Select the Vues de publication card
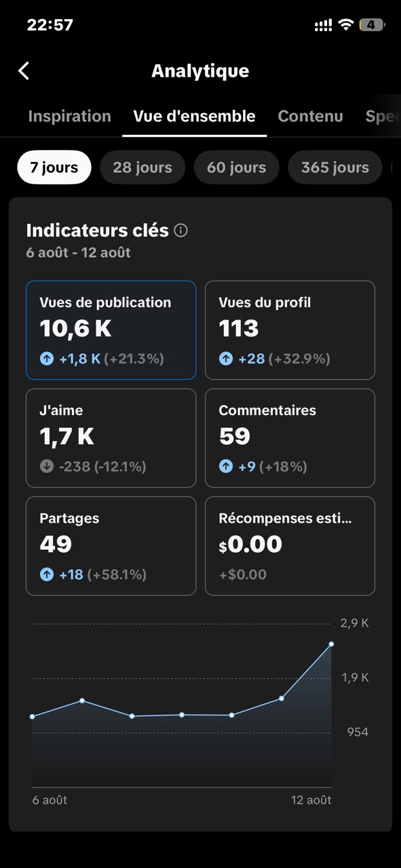This screenshot has width=401, height=868. (111, 330)
